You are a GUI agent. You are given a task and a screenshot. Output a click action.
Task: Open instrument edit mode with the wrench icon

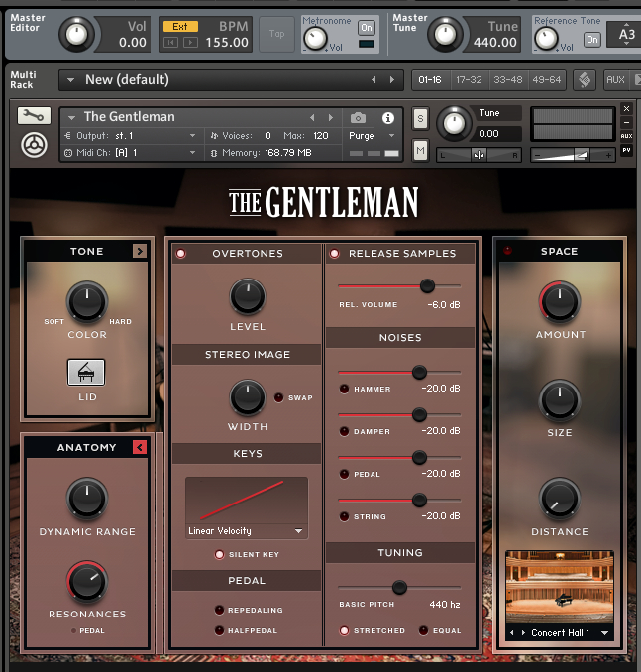(x=34, y=115)
